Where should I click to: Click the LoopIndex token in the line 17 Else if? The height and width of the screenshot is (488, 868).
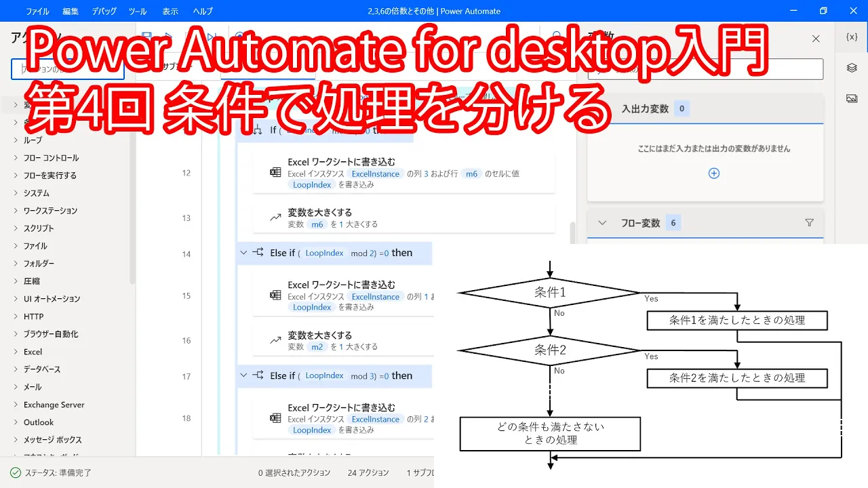pos(324,375)
